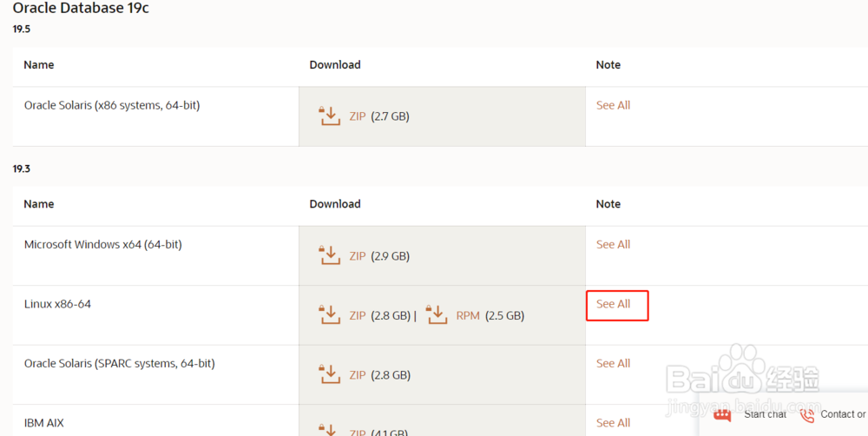Open See All for Oracle Solaris x86
This screenshot has height=436, width=868.
coord(613,105)
